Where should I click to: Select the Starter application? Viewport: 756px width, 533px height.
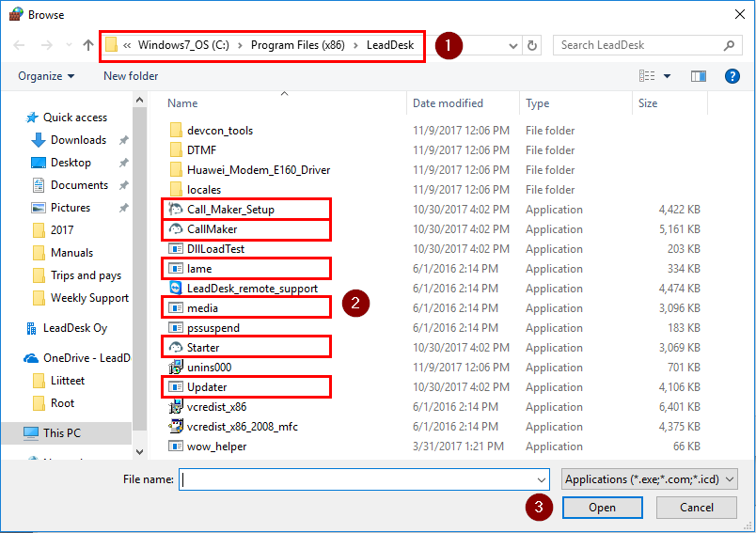point(194,348)
